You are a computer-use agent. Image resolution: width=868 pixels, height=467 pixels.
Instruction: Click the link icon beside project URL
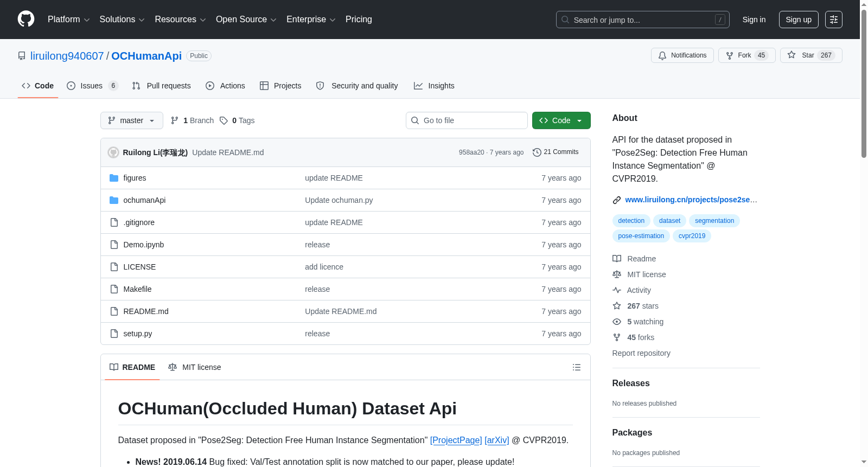[x=617, y=200]
